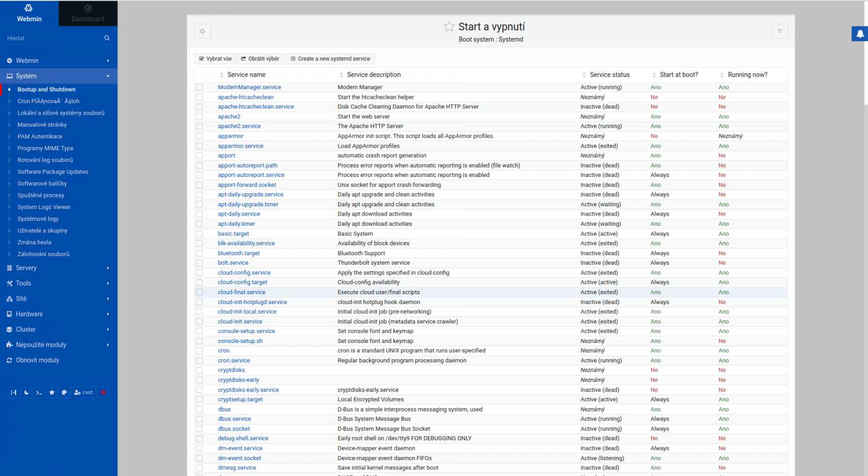Expand the Sítě menu category
This screenshot has height=476, width=868.
[x=59, y=299]
